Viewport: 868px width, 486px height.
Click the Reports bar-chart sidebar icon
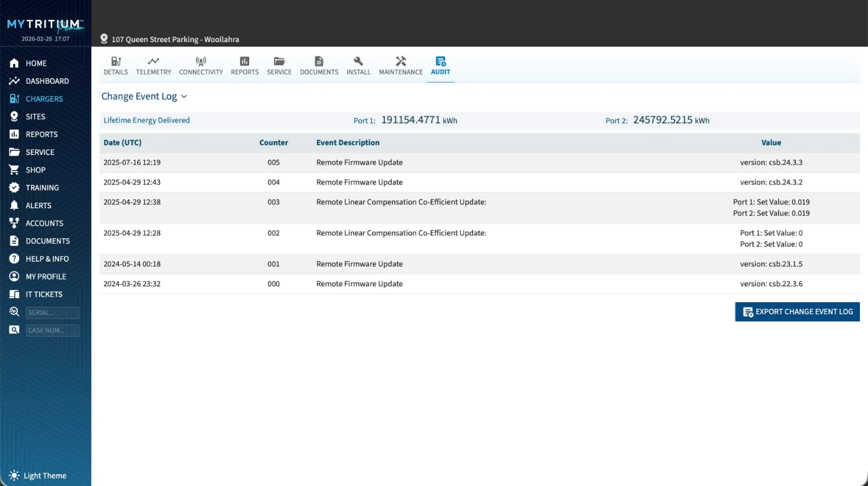(x=14, y=135)
